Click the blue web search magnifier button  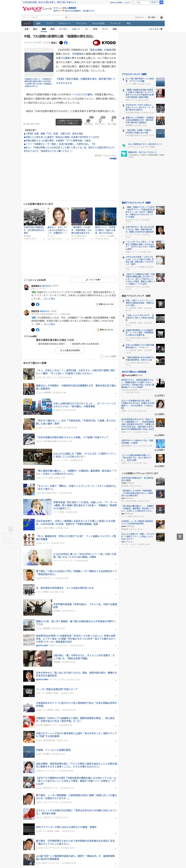161,2
